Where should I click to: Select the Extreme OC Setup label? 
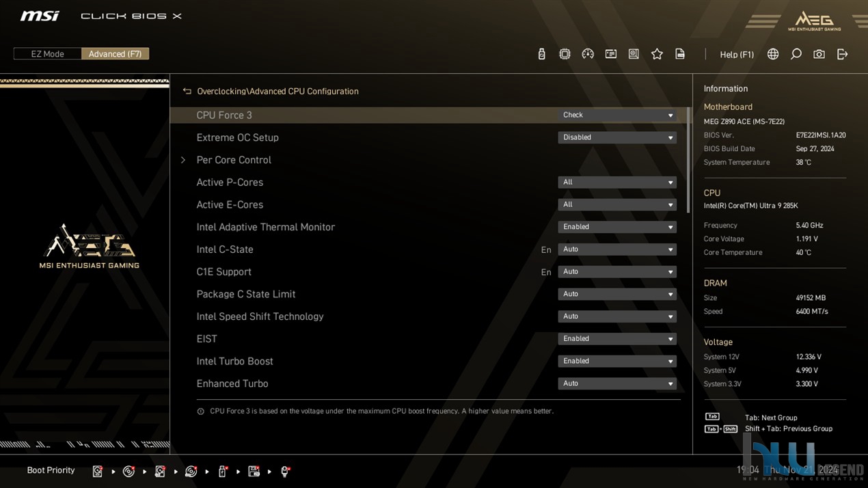tap(237, 137)
